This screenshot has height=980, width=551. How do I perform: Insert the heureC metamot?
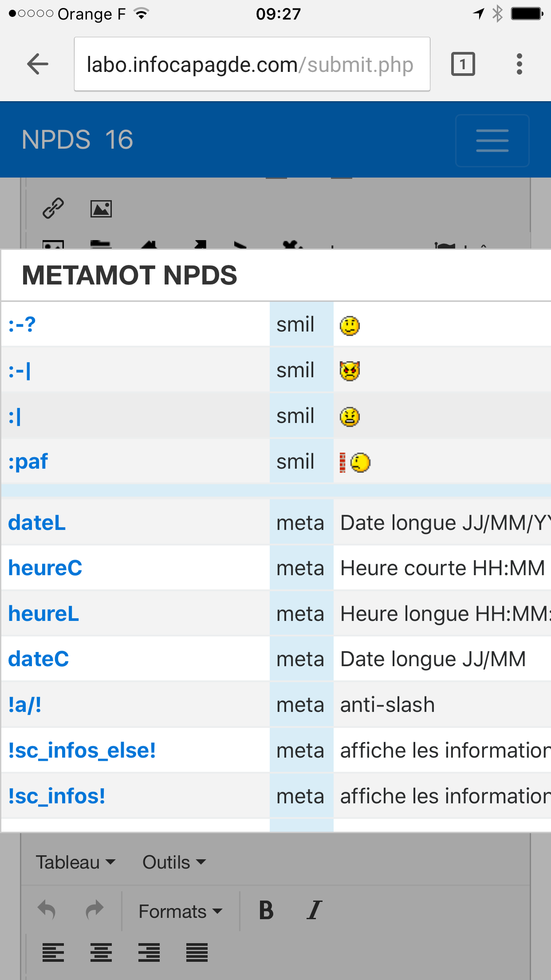tap(45, 568)
